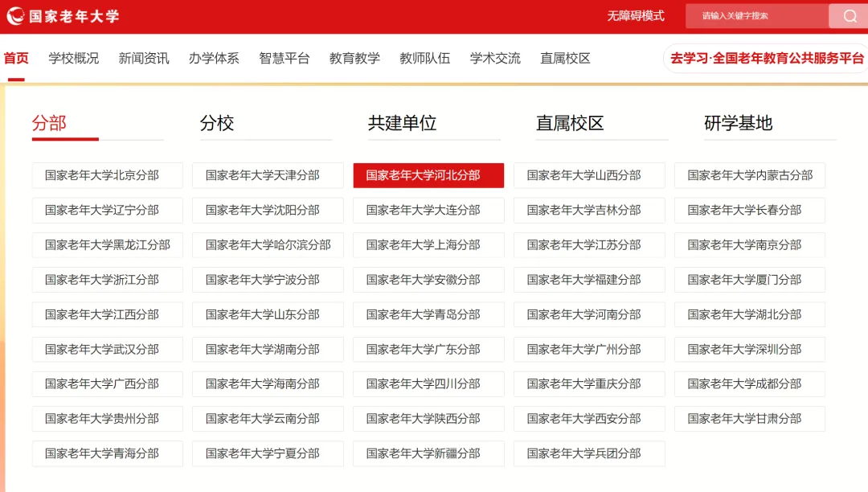Switch to the 共建单位 tab
The width and height of the screenshot is (868, 492).
pos(403,123)
